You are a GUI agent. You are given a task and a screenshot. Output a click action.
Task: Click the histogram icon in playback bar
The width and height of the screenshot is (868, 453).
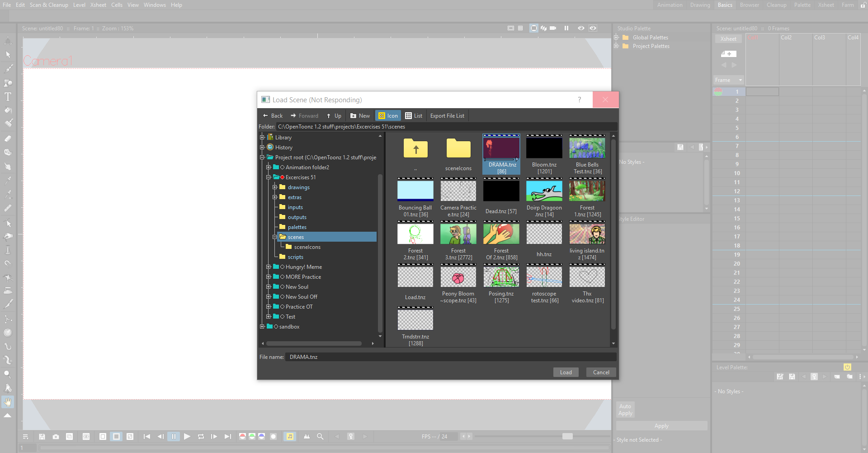[307, 436]
